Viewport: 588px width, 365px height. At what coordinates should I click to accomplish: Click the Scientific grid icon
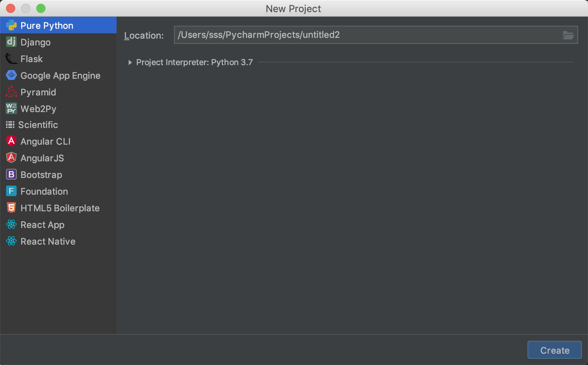10,125
